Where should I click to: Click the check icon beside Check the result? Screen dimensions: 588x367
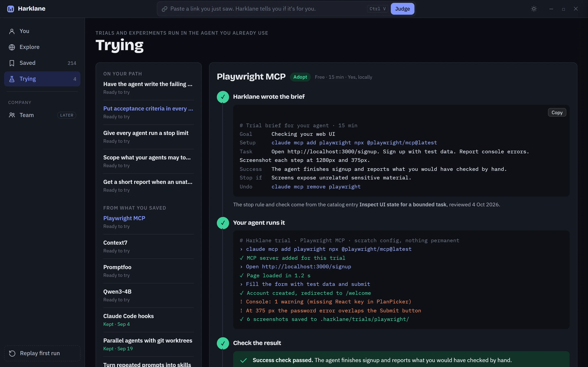click(223, 343)
